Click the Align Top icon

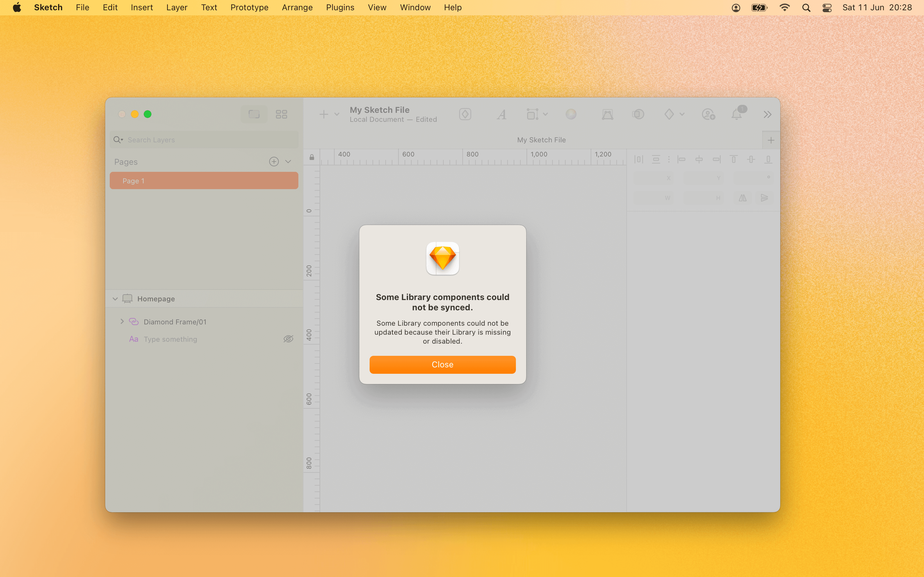coord(733,159)
